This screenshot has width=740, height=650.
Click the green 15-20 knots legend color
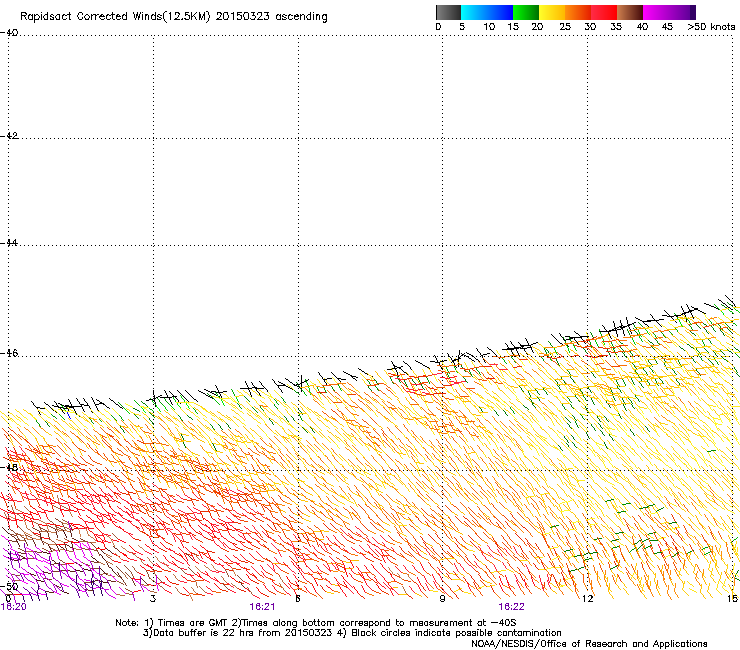[526, 12]
